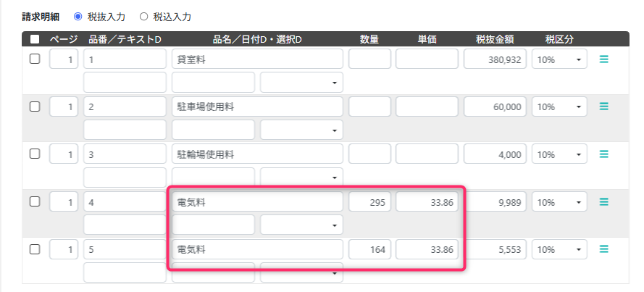This screenshot has width=644, height=292.
Task: Open the menu icon for the 貸室料 row
Action: (603, 59)
